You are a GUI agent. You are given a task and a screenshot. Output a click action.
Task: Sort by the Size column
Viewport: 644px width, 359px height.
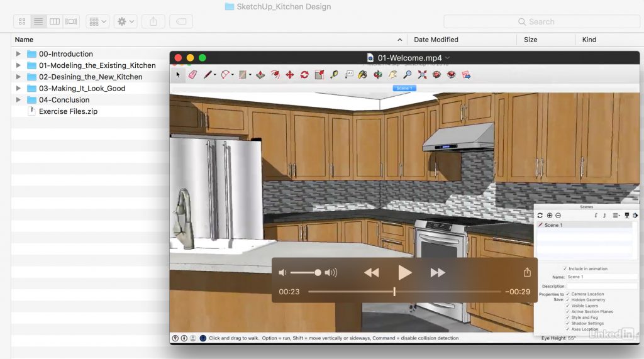pyautogui.click(x=530, y=40)
